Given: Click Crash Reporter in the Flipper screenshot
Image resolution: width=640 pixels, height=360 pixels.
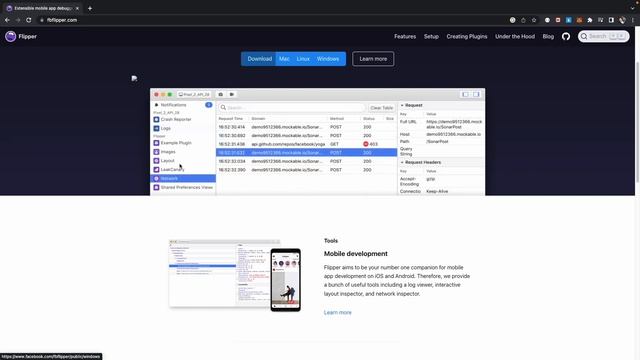Looking at the screenshot, I should [x=176, y=119].
